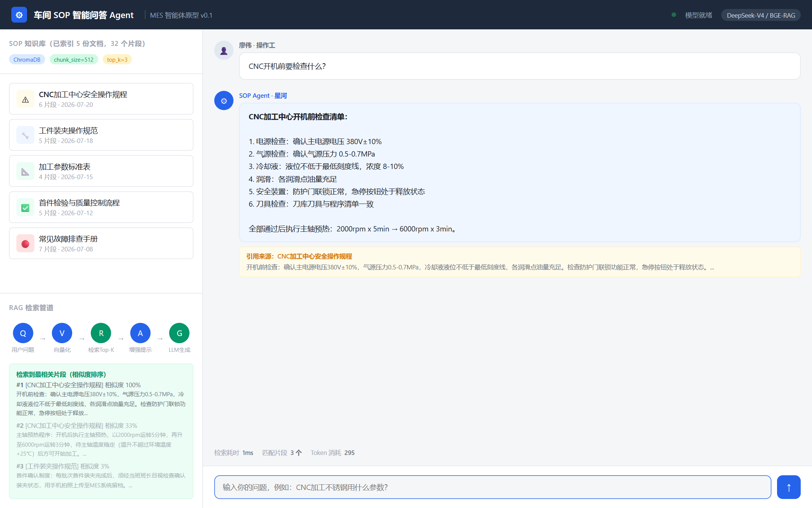Click retrieved fragment #3 相似度 3%
812x508 pixels.
coord(101,476)
